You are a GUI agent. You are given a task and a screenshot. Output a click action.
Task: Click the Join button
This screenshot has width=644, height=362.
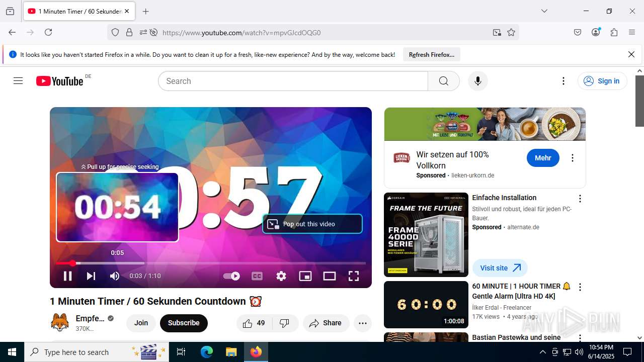(x=141, y=323)
